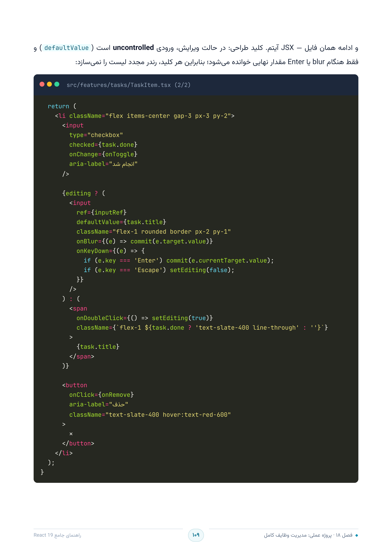Click footer text راهنمای جامع React 19
392x555 pixels.
57,535
